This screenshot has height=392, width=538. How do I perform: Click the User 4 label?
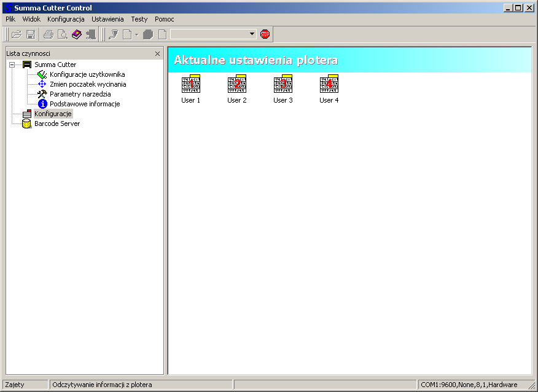coord(329,100)
